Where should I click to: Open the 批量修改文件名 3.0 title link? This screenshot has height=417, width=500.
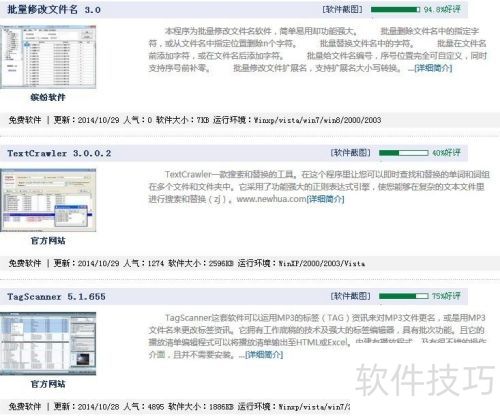tap(54, 9)
